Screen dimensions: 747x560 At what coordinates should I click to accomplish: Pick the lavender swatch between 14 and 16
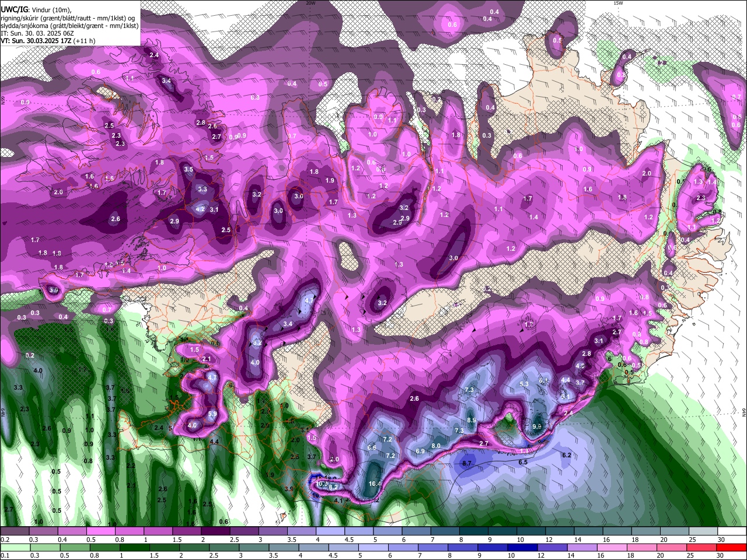click(583, 547)
